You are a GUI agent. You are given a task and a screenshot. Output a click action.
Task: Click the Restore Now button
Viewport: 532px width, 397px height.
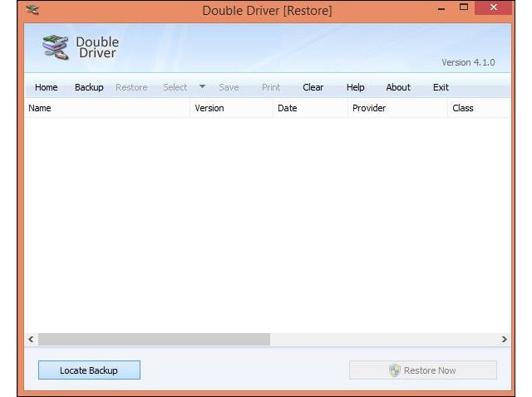tap(423, 370)
